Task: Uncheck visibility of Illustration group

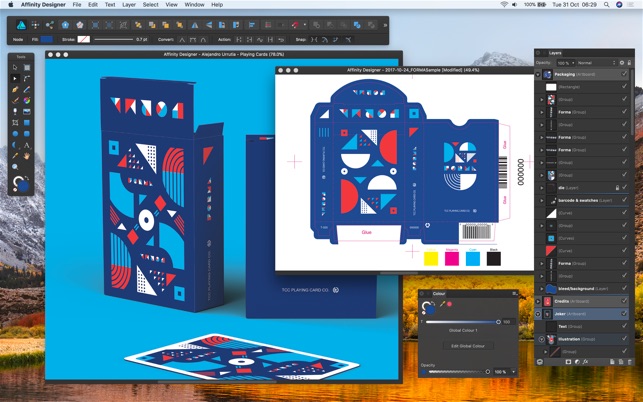Action: tap(624, 339)
